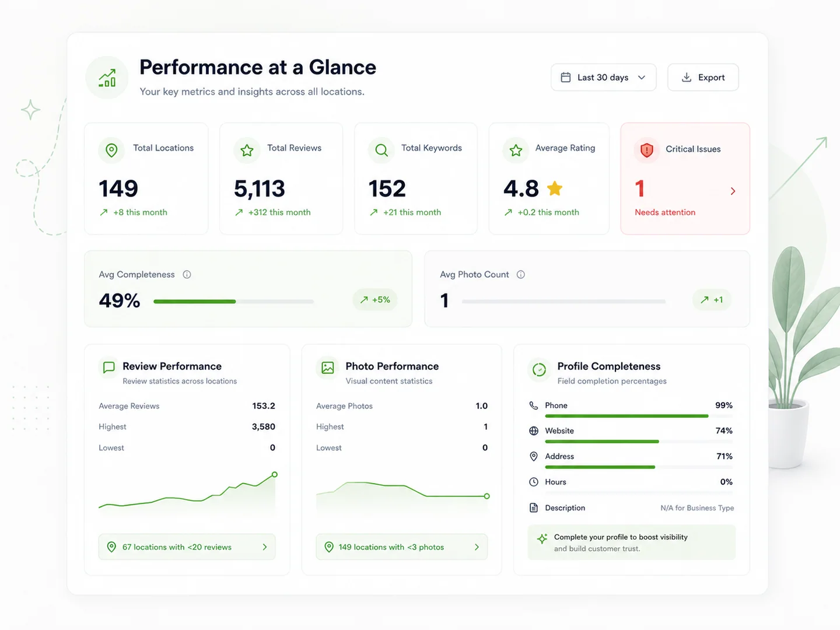Click the 5,113 total reviews value
The height and width of the screenshot is (630, 840).
pyautogui.click(x=260, y=189)
